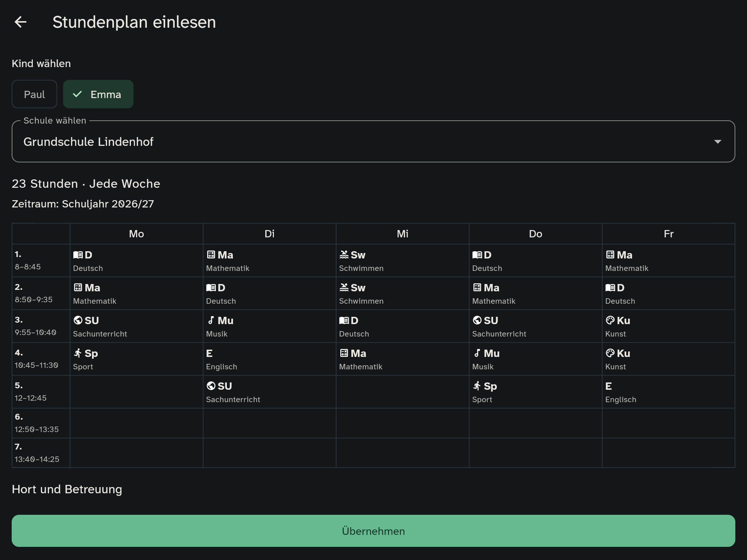The image size is (747, 560).
Task: Click the swimming icon for Wednesday first-period Schwimmen
Action: click(344, 255)
